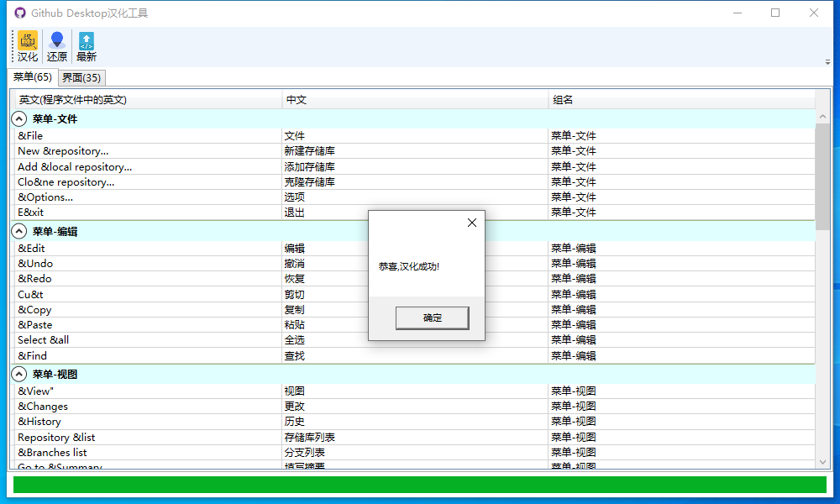The width and height of the screenshot is (840, 504).
Task: Close the success dialog with its X
Action: coord(471,223)
